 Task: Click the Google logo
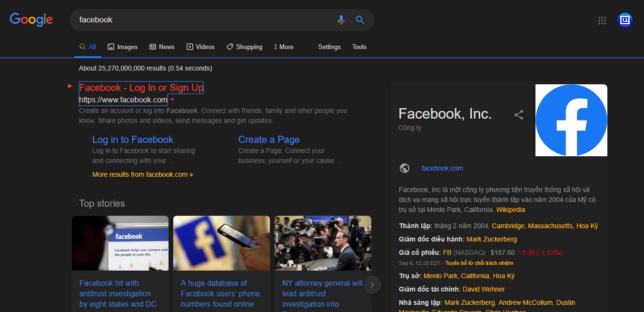tap(31, 20)
